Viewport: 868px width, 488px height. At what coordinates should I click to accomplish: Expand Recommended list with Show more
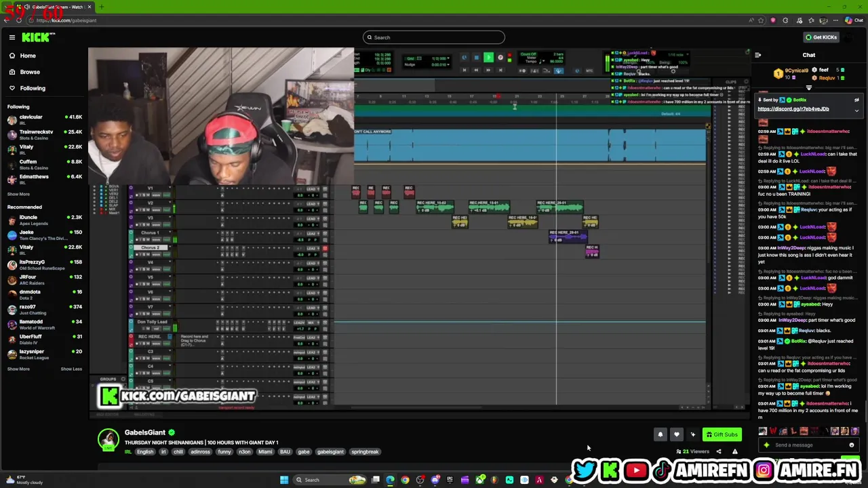pos(18,369)
